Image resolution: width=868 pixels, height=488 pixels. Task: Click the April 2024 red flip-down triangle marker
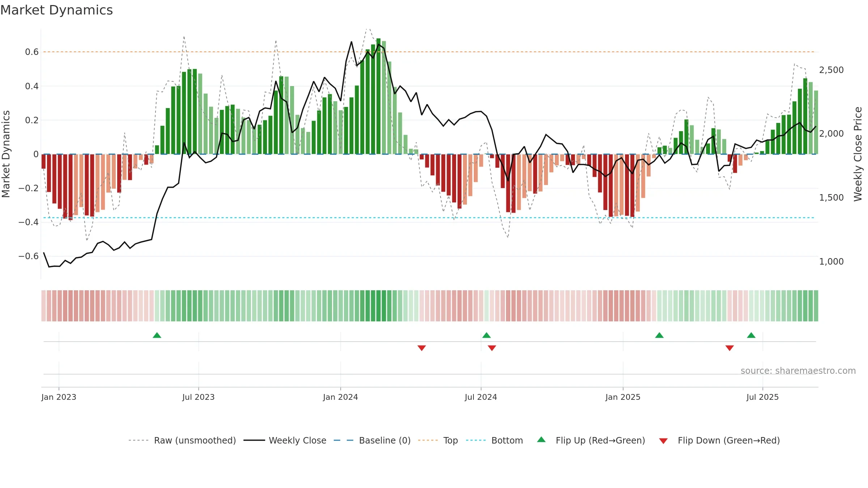pos(422,348)
